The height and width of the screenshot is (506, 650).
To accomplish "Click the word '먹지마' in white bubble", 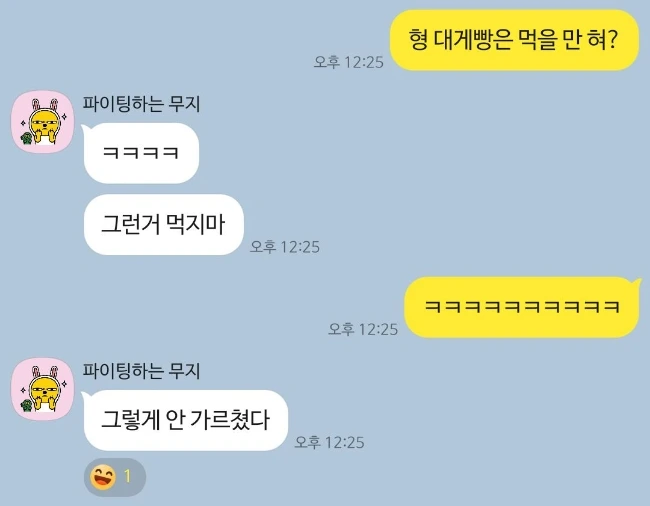I will click(x=195, y=225).
